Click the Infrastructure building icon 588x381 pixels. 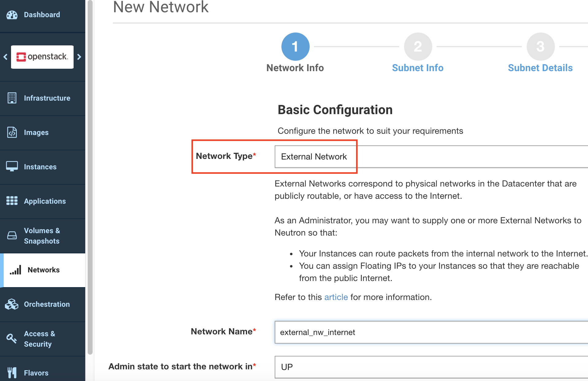pos(12,98)
